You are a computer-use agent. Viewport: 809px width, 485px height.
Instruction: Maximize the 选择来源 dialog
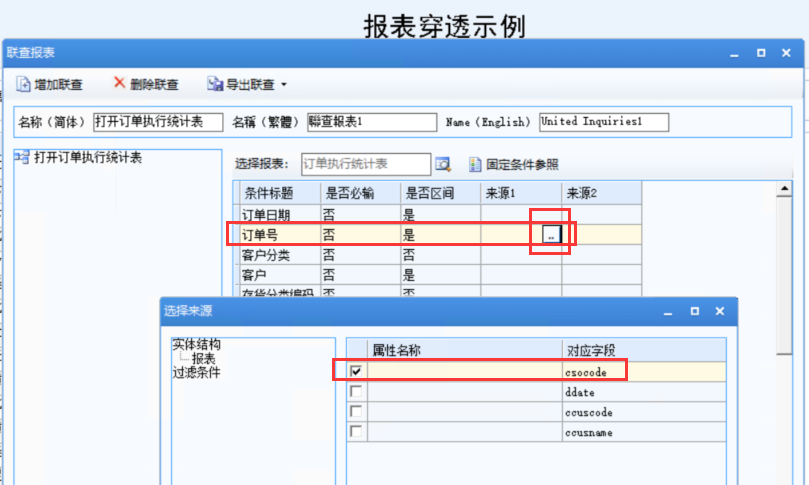pos(694,311)
